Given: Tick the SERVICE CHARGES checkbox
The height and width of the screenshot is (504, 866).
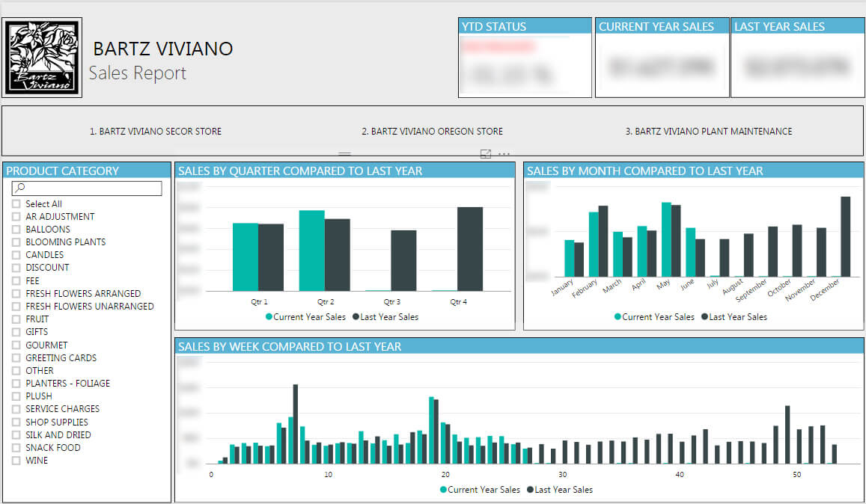Looking at the screenshot, I should pyautogui.click(x=16, y=409).
